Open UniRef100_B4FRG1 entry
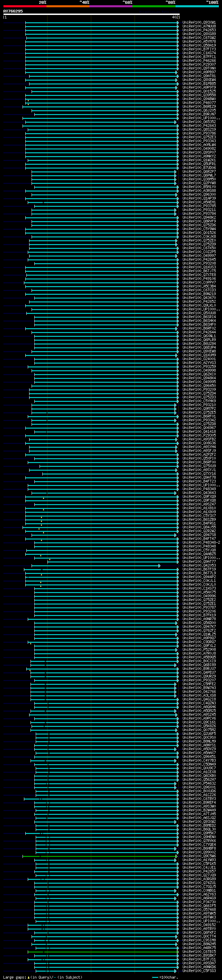The image size is (222, 980). 199,523
